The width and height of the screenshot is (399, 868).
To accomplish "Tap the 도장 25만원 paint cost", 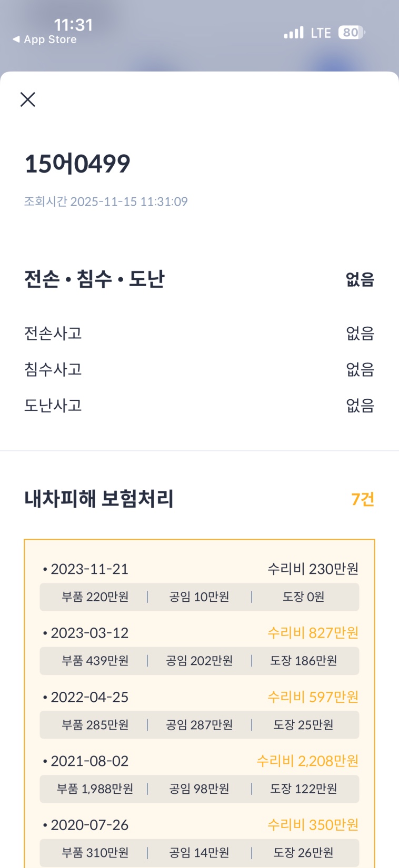I will 303,725.
